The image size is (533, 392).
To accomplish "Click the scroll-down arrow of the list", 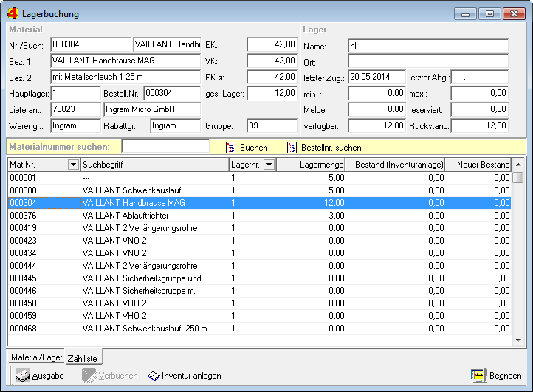I will 518,341.
